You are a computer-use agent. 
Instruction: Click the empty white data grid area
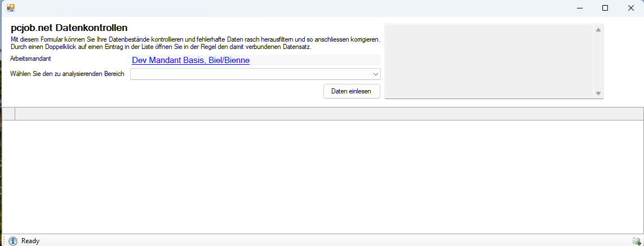coord(322,177)
